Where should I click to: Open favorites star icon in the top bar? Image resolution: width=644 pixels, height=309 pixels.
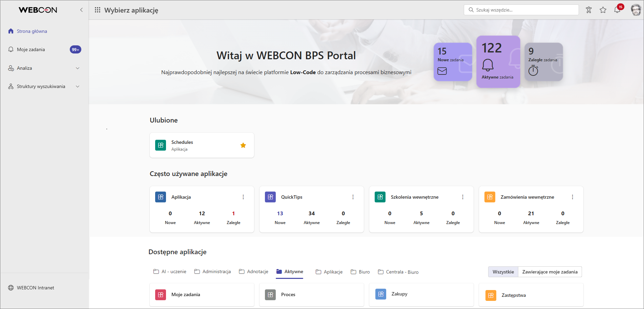[603, 10]
